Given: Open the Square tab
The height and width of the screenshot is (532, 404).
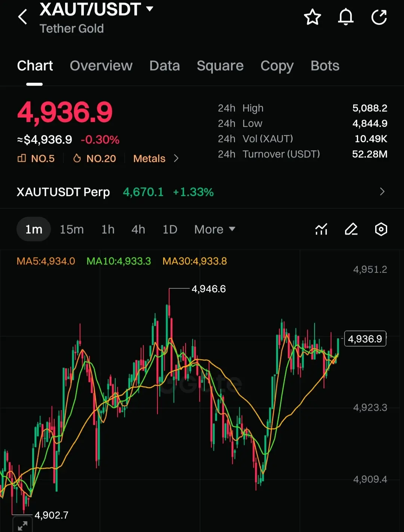Looking at the screenshot, I should pyautogui.click(x=220, y=66).
